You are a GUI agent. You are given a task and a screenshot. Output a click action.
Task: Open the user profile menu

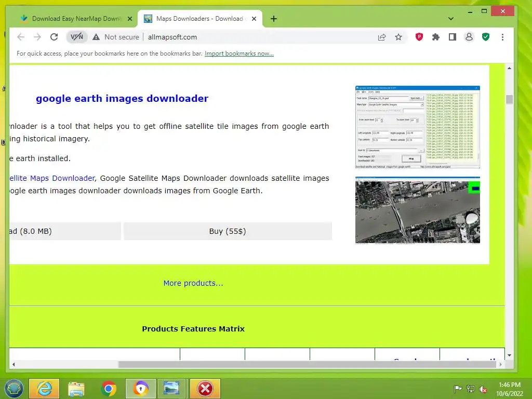[469, 37]
